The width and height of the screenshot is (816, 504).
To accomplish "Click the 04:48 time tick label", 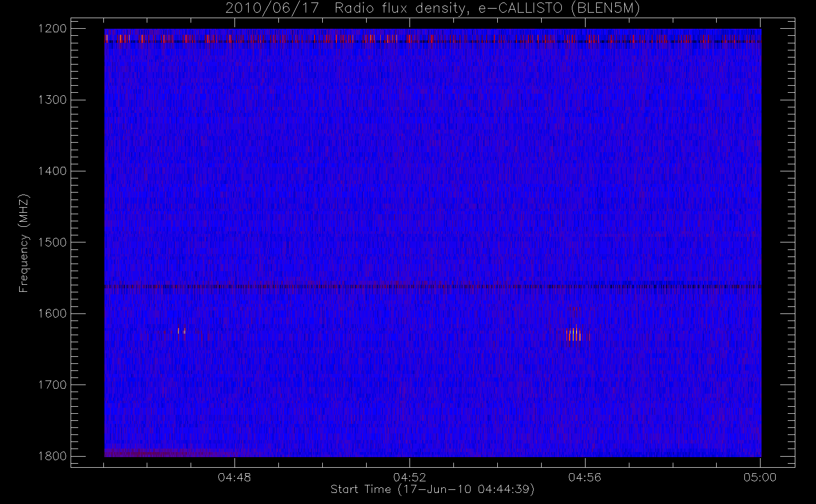I will (x=235, y=477).
